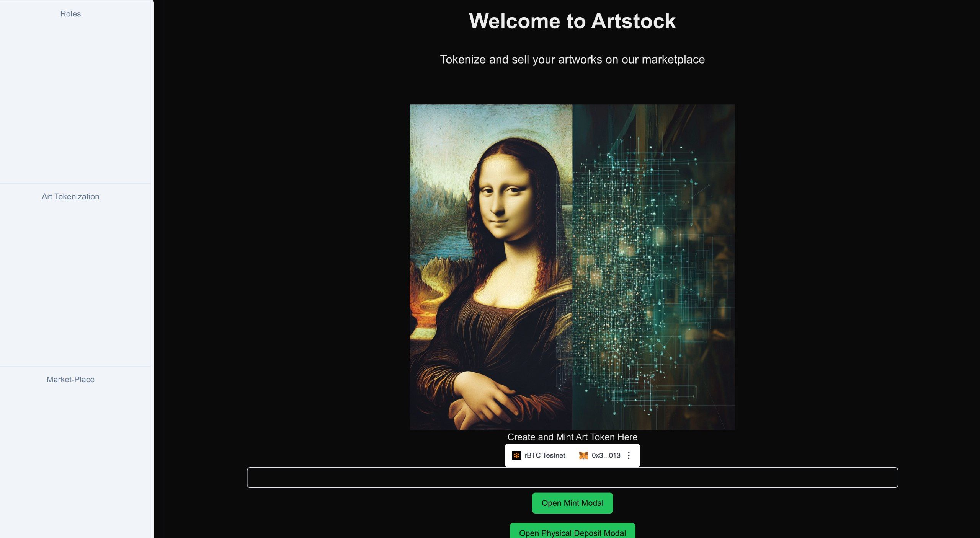Open the wallet three-dot options menu
Image resolution: width=980 pixels, height=538 pixels.
(629, 455)
